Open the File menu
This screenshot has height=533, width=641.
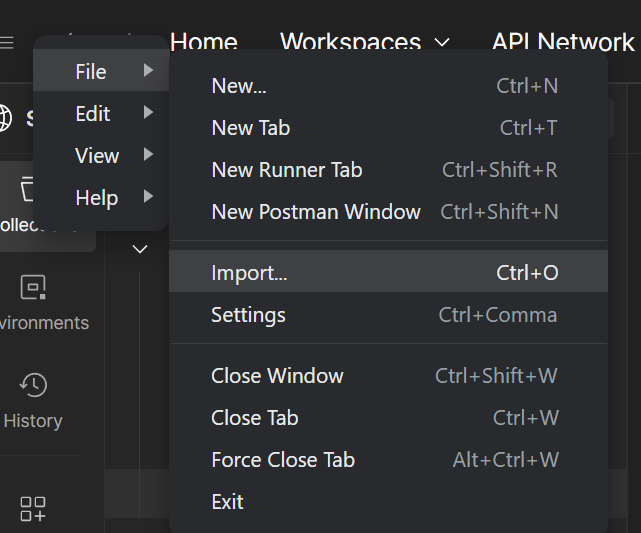point(101,70)
